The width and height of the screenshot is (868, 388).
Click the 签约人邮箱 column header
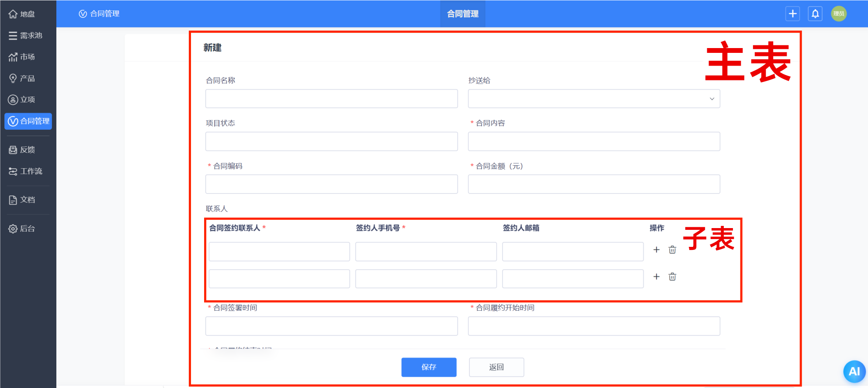[x=521, y=228]
